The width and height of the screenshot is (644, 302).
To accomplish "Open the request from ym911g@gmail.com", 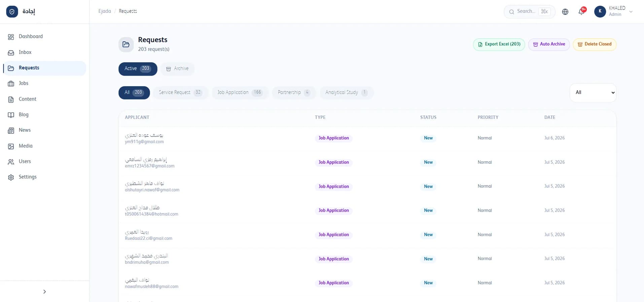I will pyautogui.click(x=367, y=138).
